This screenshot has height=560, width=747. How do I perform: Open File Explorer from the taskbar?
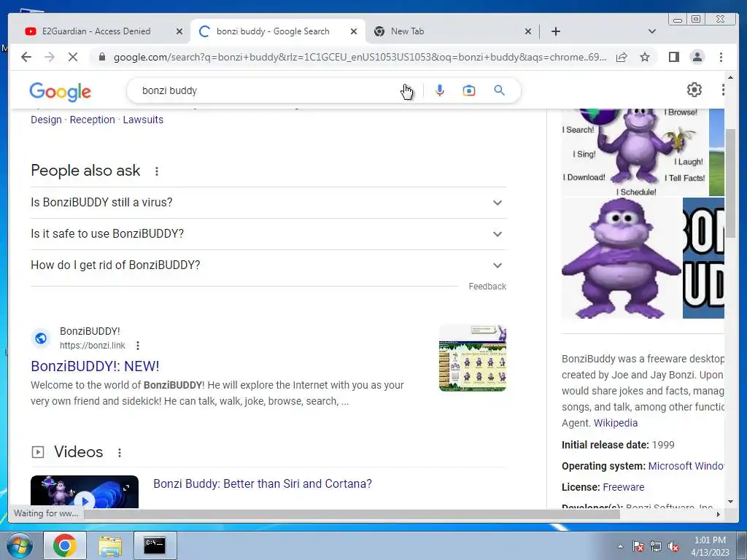pyautogui.click(x=110, y=546)
